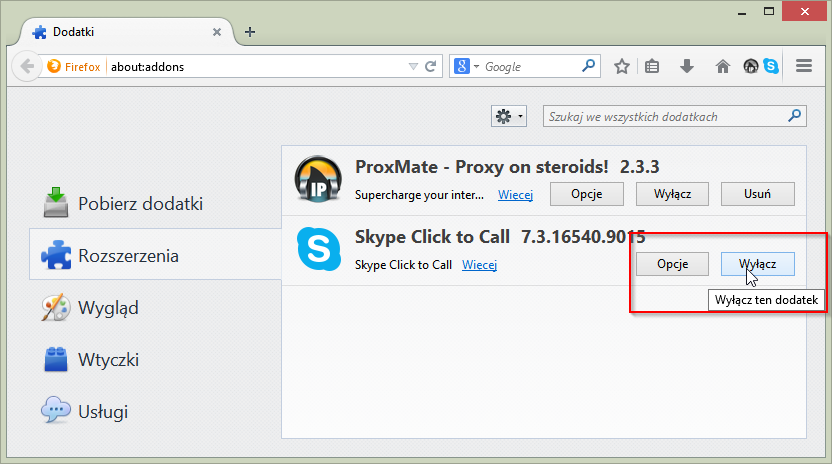
Task: Disable Skype Click to Call extension
Action: coord(757,264)
